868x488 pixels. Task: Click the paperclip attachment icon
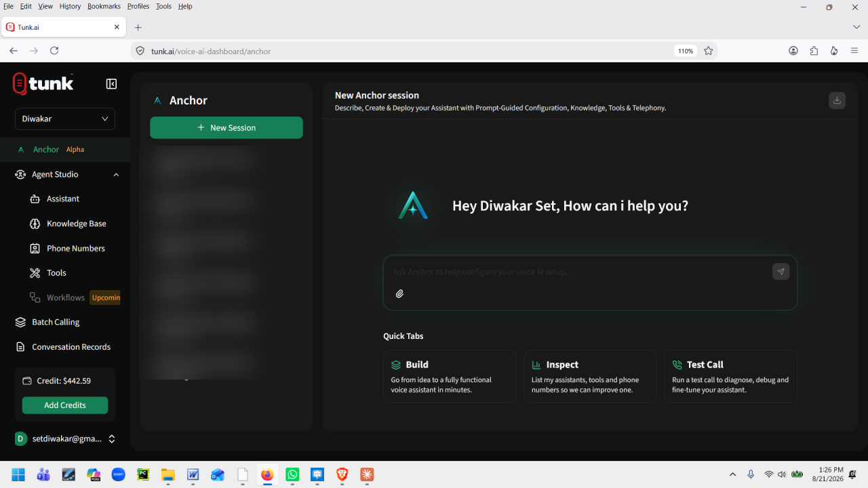coord(400,293)
